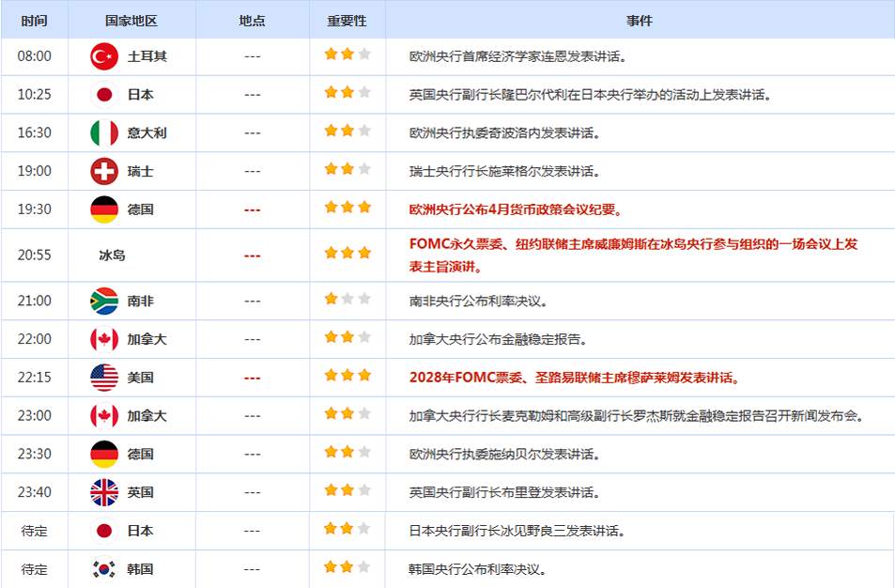895x588 pixels.
Task: Click importance stars in 22:00 row
Action: 347,337
